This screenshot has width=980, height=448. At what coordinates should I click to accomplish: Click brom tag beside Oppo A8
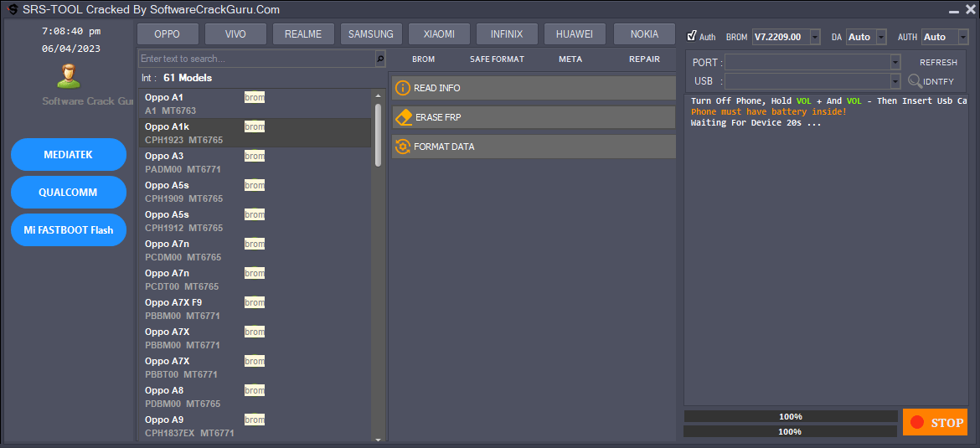tap(255, 390)
